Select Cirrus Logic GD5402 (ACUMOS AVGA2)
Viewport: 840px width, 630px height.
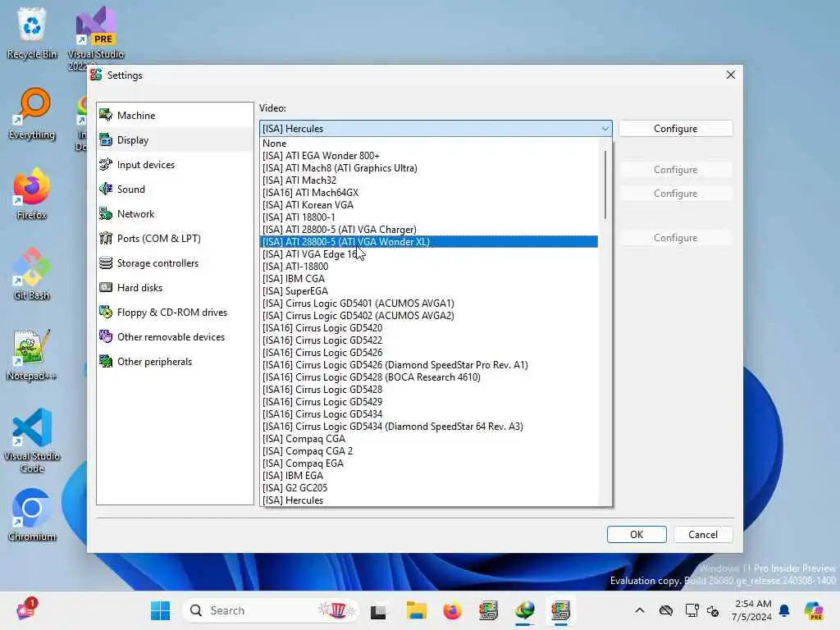pos(429,316)
